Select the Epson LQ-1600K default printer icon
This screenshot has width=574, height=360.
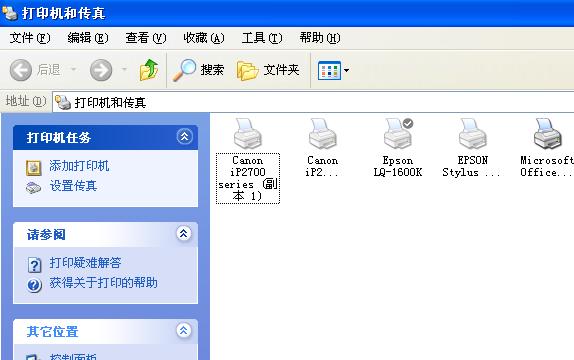tap(398, 134)
